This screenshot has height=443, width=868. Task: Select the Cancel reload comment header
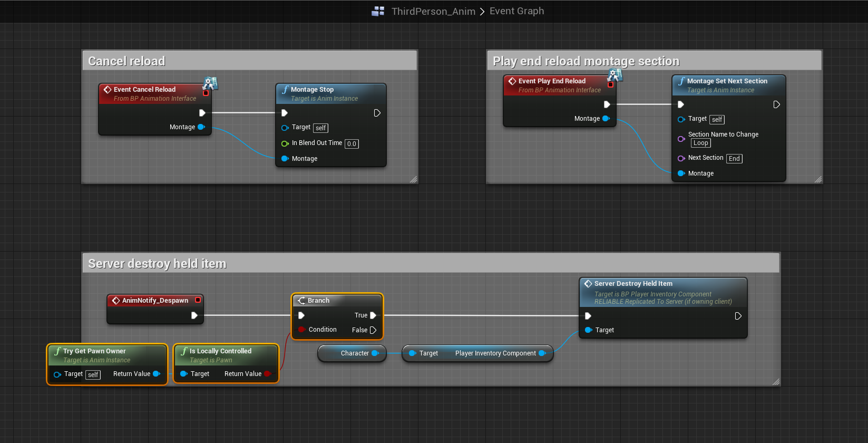(x=249, y=61)
